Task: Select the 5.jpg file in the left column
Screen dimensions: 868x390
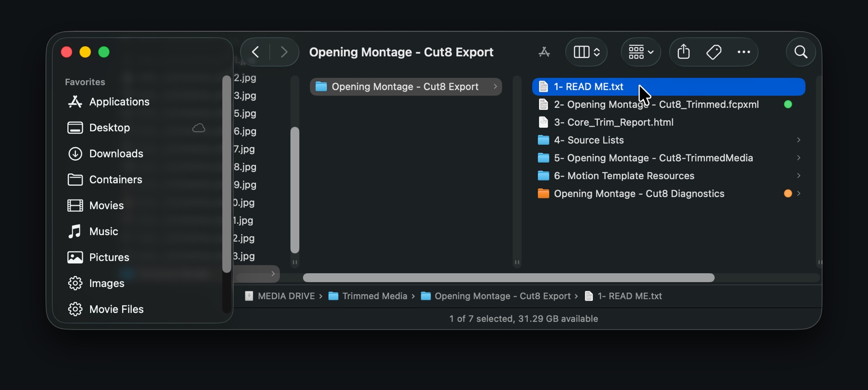Action: pos(245,113)
